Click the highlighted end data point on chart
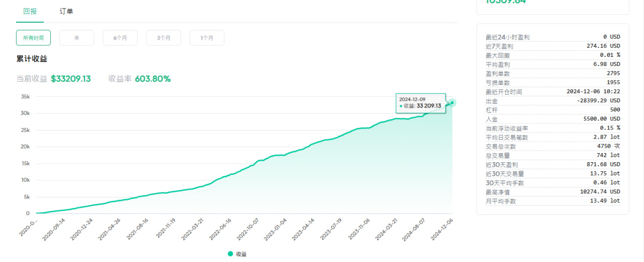This screenshot has width=644, height=262. [452, 103]
